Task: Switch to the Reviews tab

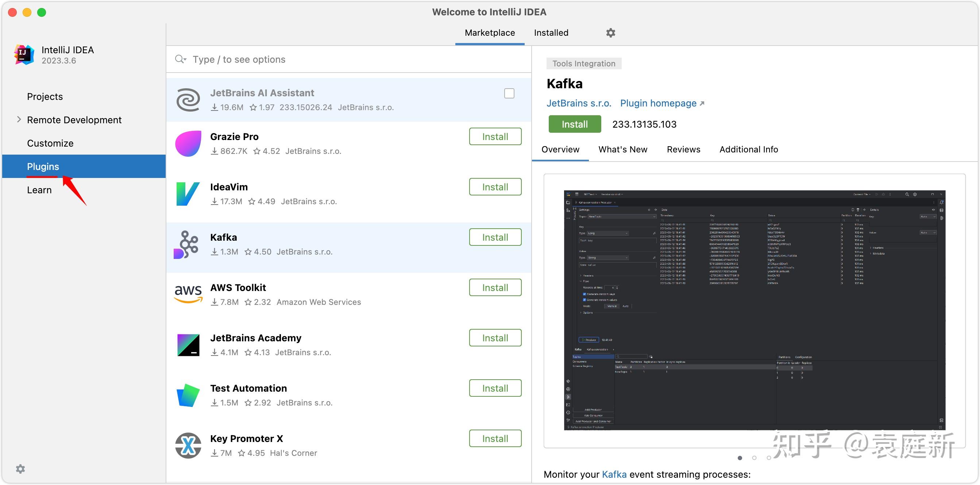Action: pos(683,149)
